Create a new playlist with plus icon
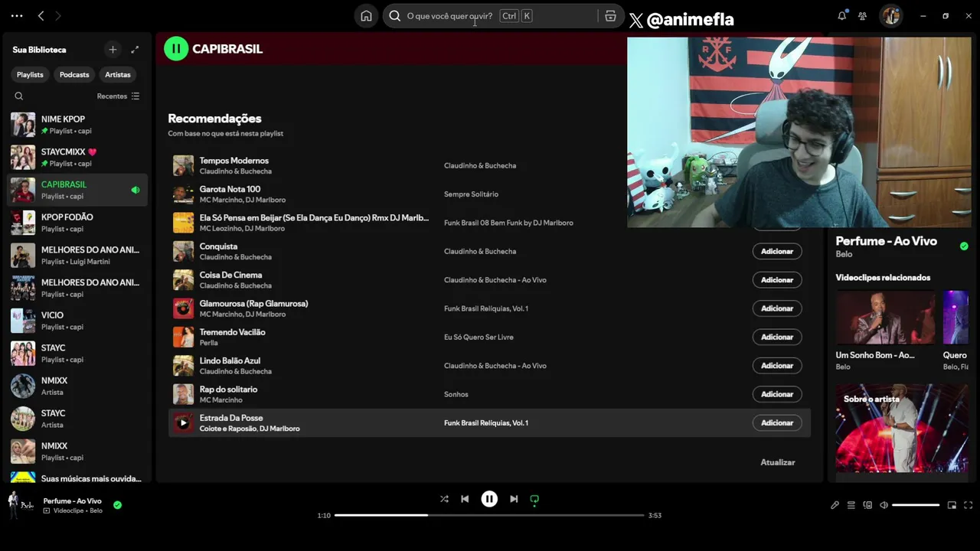980x551 pixels. pos(113,50)
